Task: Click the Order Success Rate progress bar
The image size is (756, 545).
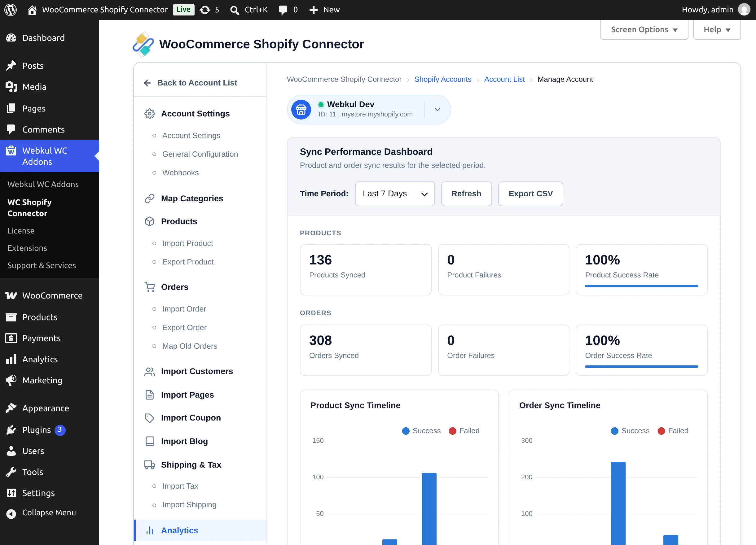Action: tap(641, 367)
